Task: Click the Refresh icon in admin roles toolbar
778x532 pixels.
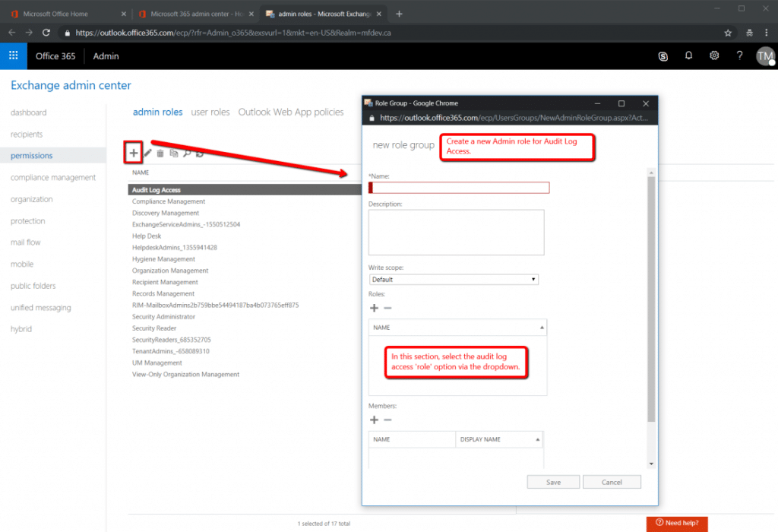Action: [x=200, y=154]
